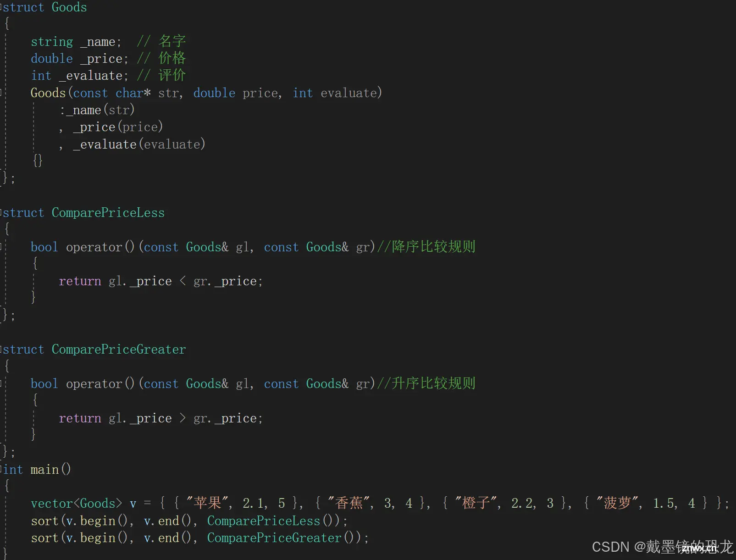This screenshot has width=736, height=560.
Task: Click the _price(price) initializer
Action: click(x=118, y=127)
